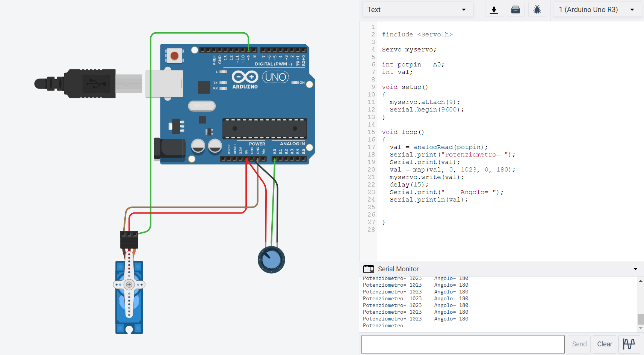Open the Libraries drawer icon

pos(516,10)
